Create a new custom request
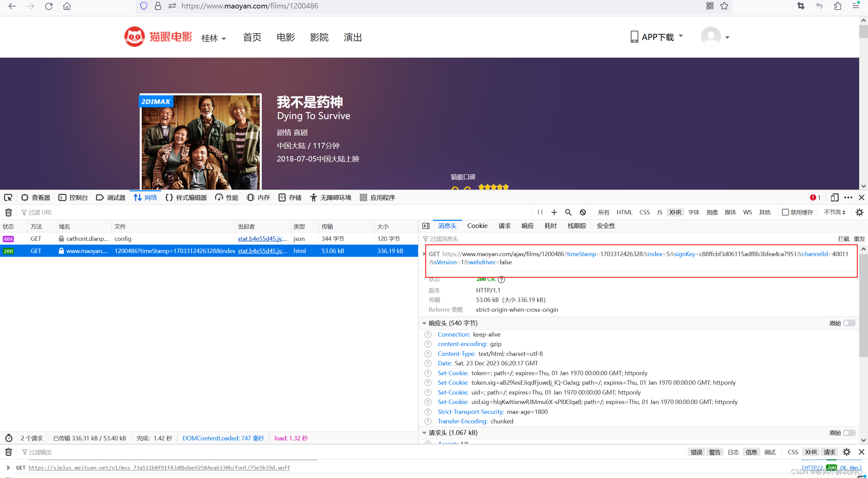This screenshot has width=868, height=478. 554,212
